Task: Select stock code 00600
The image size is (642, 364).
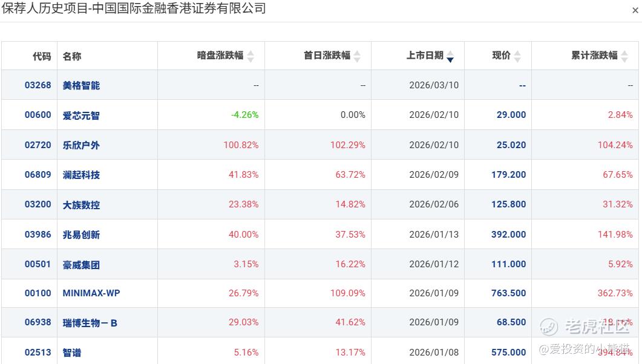Action: coord(38,115)
